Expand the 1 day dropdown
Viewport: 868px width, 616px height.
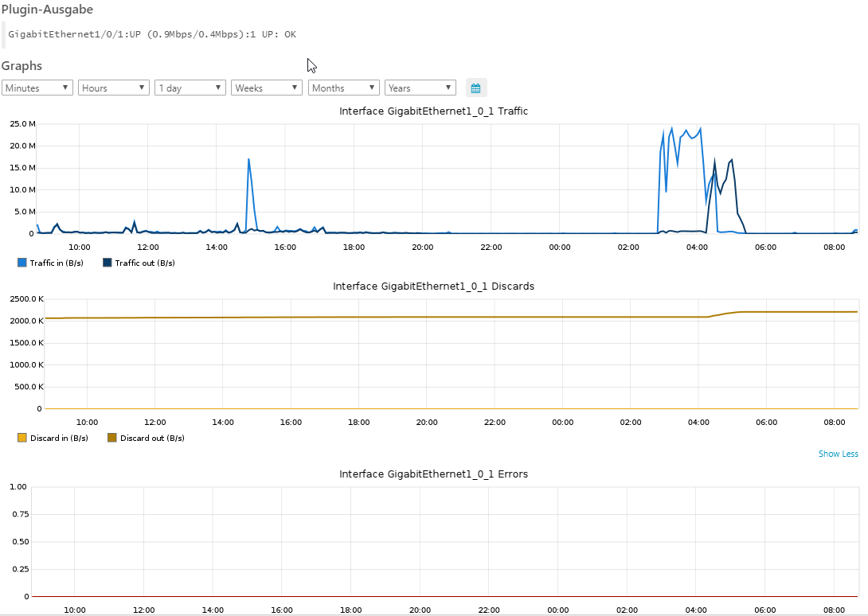[190, 88]
